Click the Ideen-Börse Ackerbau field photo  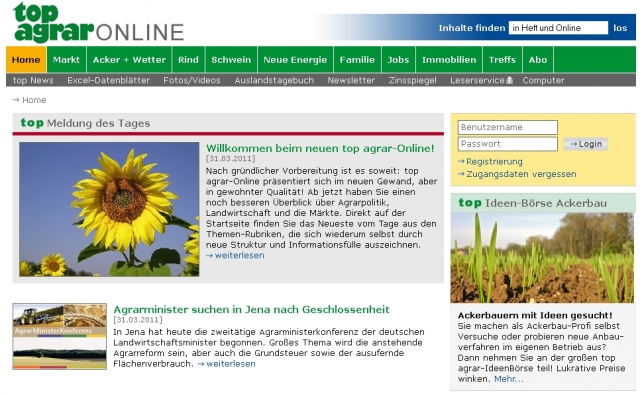tap(542, 257)
